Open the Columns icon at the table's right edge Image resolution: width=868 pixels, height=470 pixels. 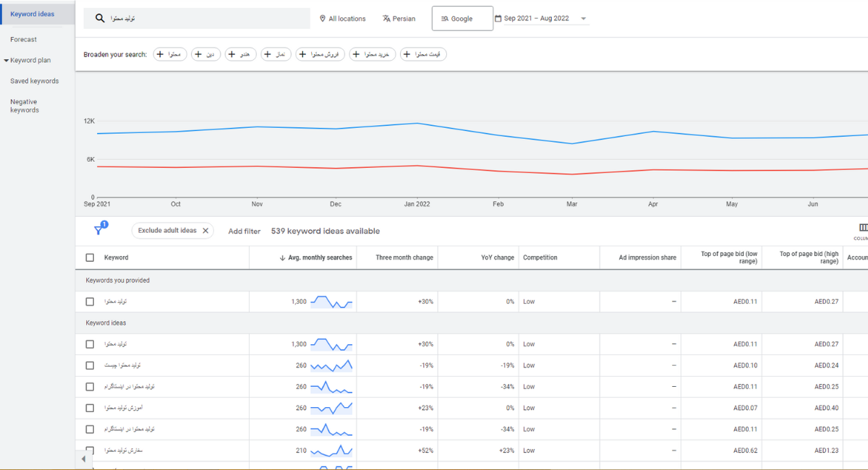863,228
